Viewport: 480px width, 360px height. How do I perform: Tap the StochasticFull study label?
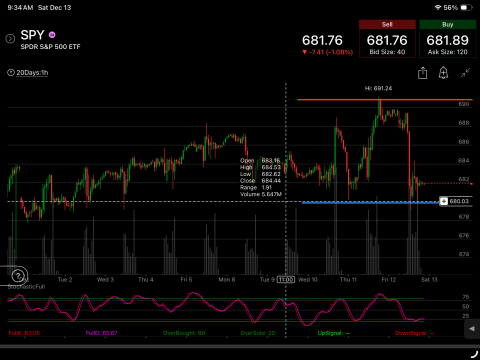[x=26, y=287]
